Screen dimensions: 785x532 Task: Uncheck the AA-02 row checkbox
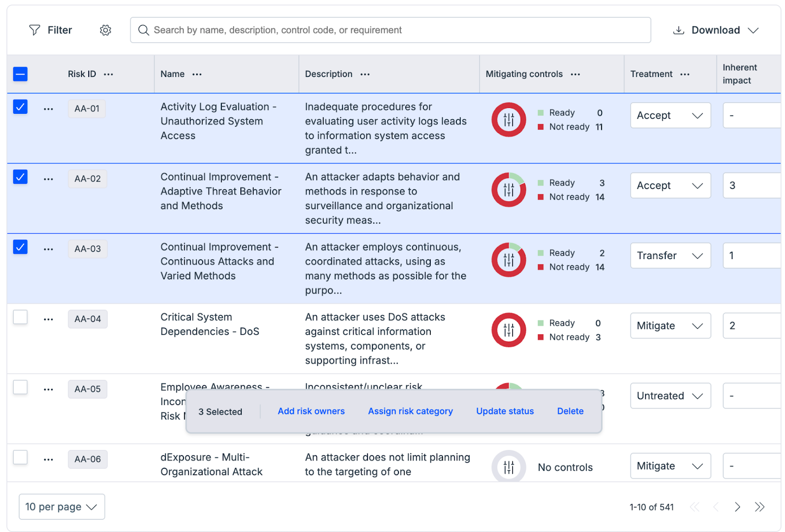pos(20,177)
